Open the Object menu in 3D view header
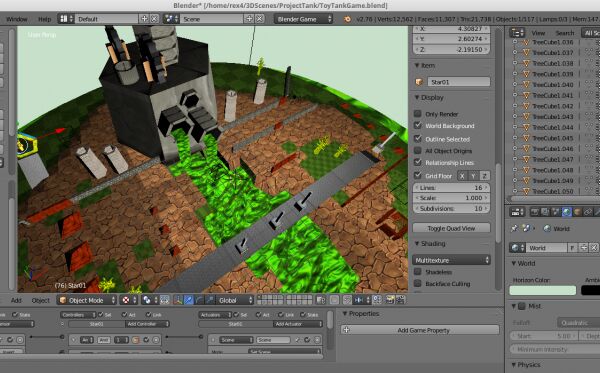 click(41, 300)
